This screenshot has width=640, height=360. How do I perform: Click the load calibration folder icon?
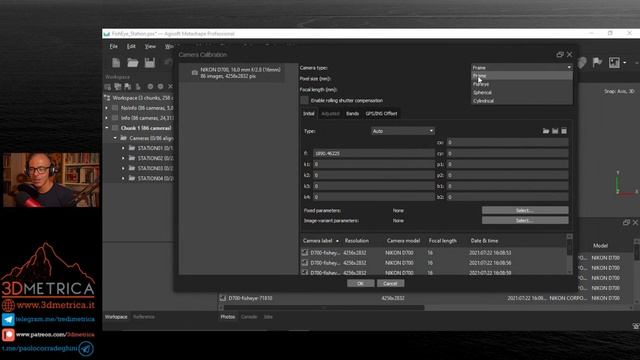(546, 131)
